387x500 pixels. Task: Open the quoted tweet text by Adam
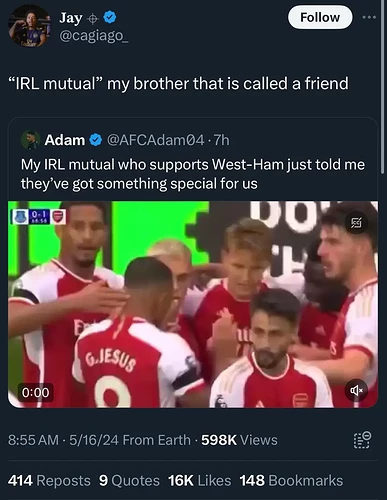click(193, 174)
